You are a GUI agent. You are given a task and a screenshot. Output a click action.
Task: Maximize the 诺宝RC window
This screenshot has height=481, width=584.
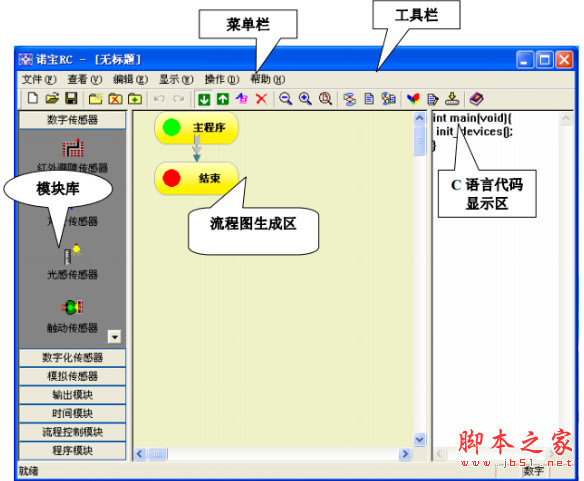pos(545,60)
